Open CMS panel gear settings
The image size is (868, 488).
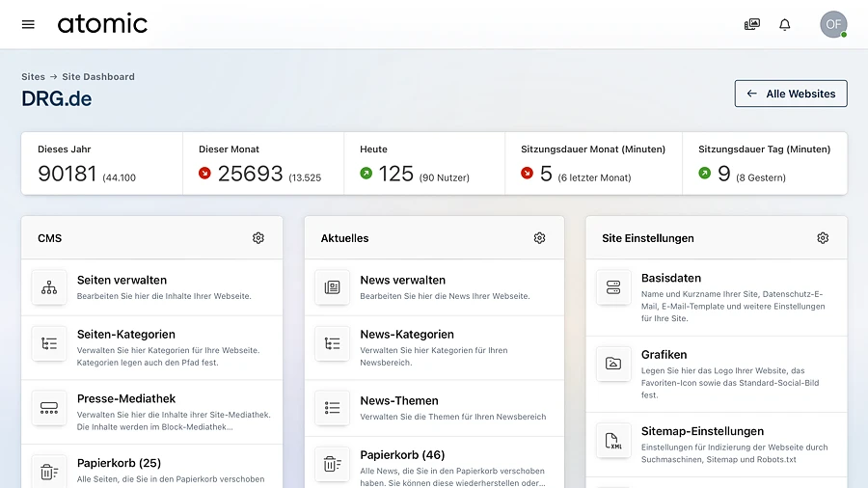[258, 238]
